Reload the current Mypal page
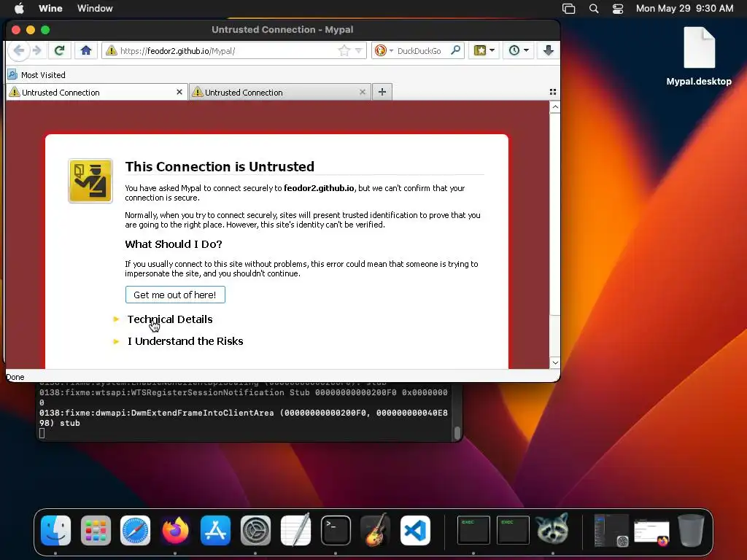The height and width of the screenshot is (560, 747). 59,50
